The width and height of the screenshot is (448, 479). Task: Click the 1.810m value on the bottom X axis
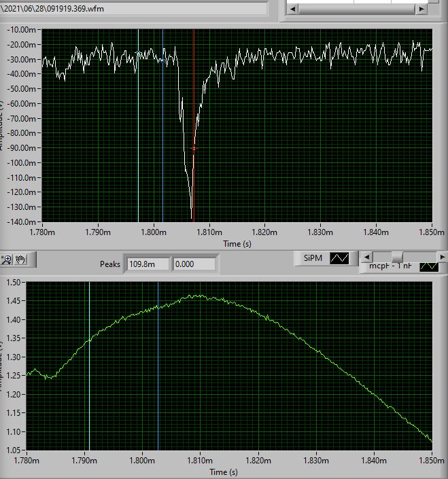200,460
